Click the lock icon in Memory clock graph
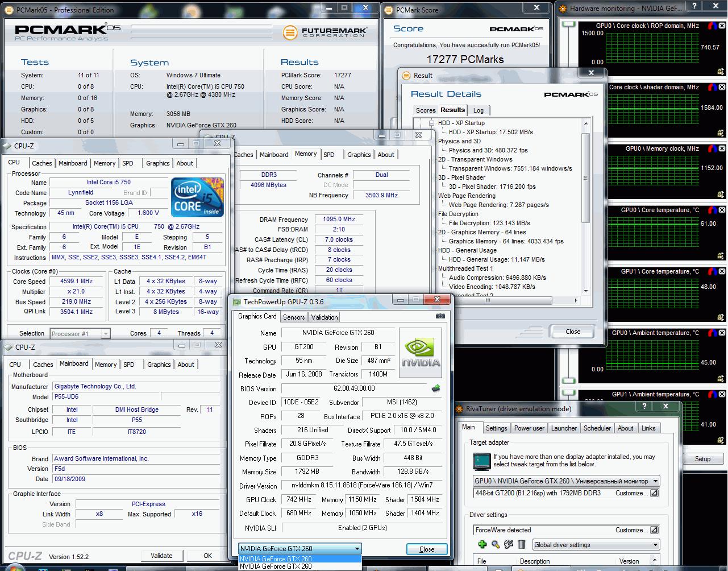Image resolution: width=728 pixels, height=571 pixels. pyautogui.click(x=721, y=195)
